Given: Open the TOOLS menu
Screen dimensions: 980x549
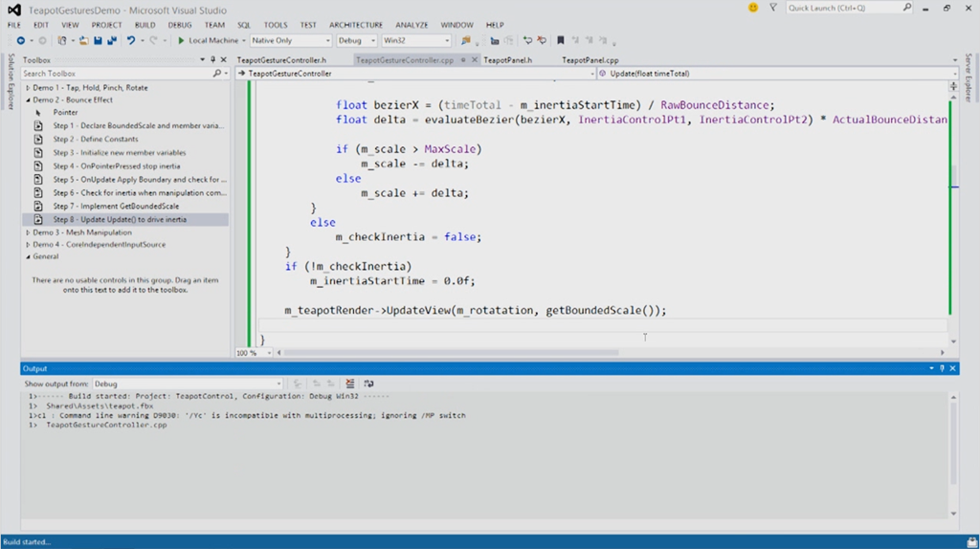Looking at the screenshot, I should 275,25.
